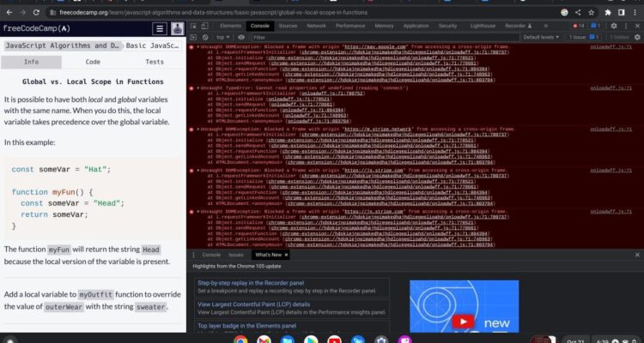Switch to drawer Issues tab
This screenshot has width=644, height=343.
click(x=236, y=255)
